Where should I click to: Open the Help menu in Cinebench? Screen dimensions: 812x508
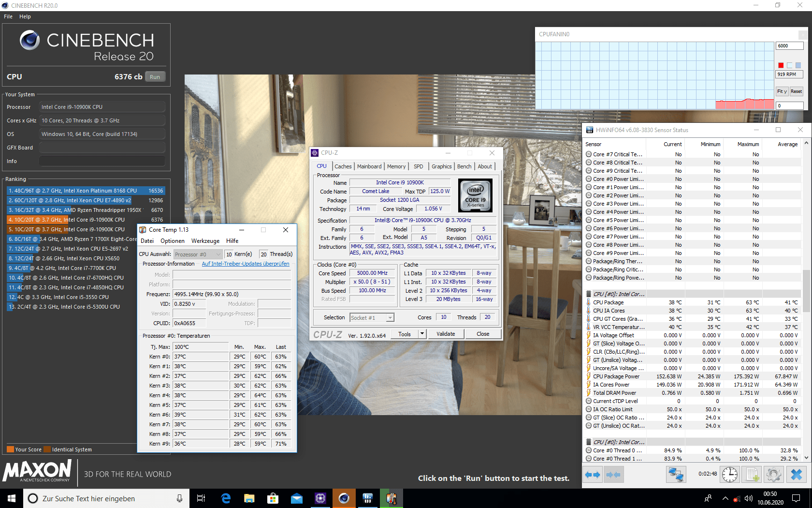pos(25,16)
